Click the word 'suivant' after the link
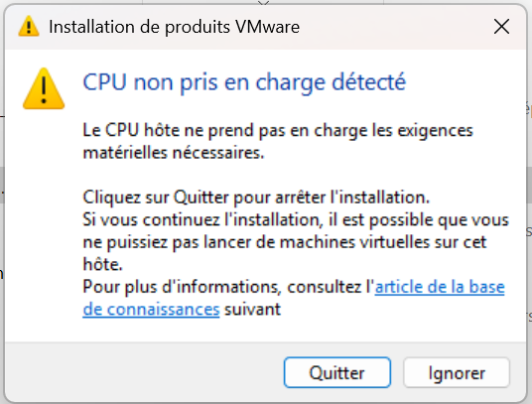The height and width of the screenshot is (404, 532). [252, 310]
